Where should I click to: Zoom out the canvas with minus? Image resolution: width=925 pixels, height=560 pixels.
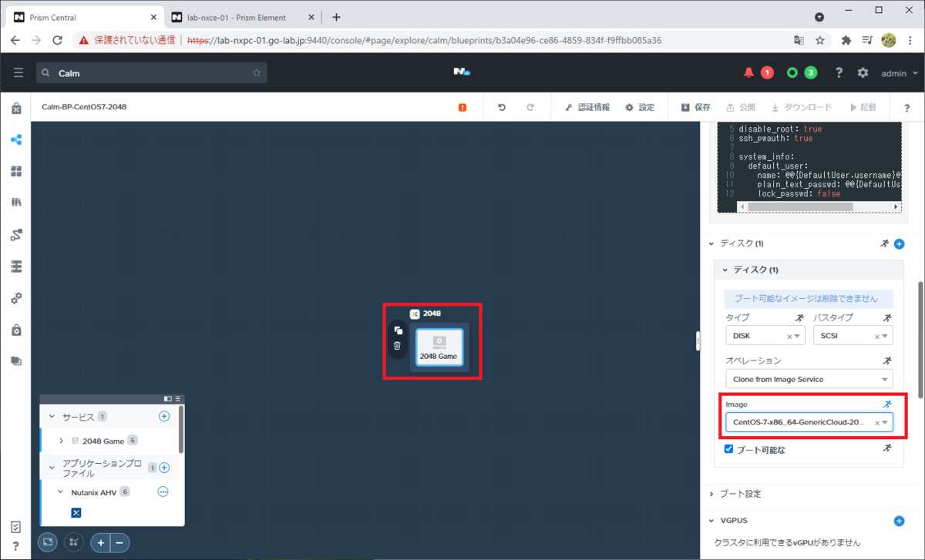(120, 542)
